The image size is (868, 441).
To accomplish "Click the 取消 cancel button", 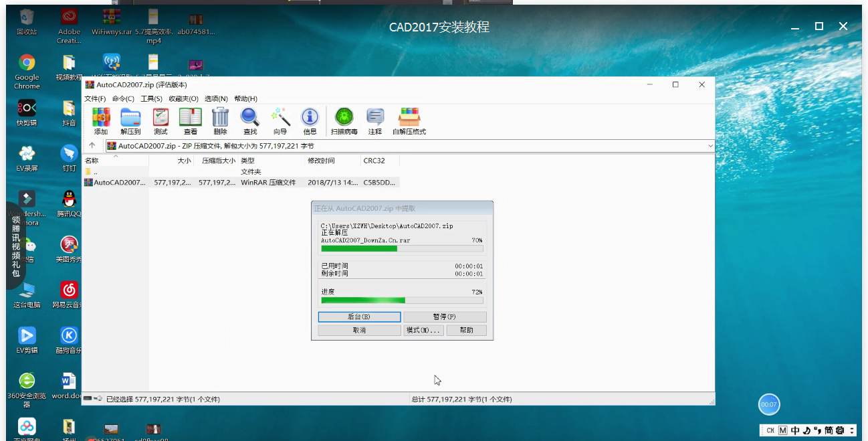I will (359, 329).
